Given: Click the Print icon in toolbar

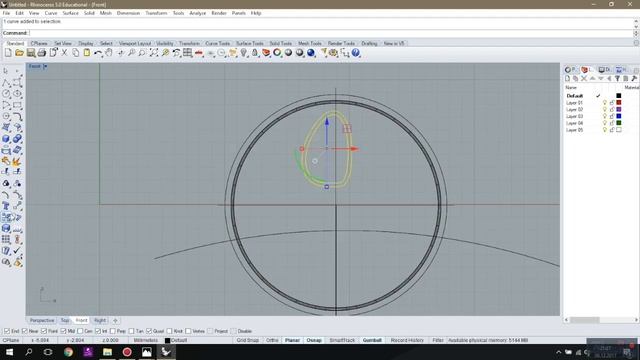Looking at the screenshot, I should pos(42,53).
